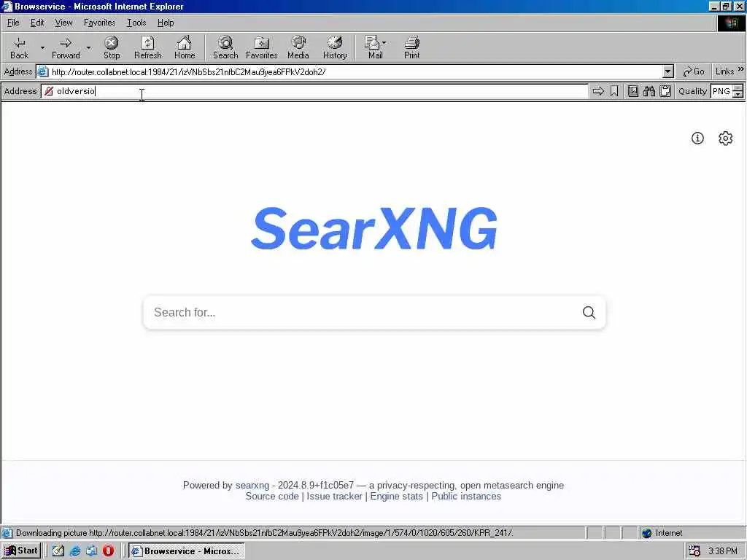The width and height of the screenshot is (747, 560).
Task: Open the Tools menu
Action: [136, 23]
